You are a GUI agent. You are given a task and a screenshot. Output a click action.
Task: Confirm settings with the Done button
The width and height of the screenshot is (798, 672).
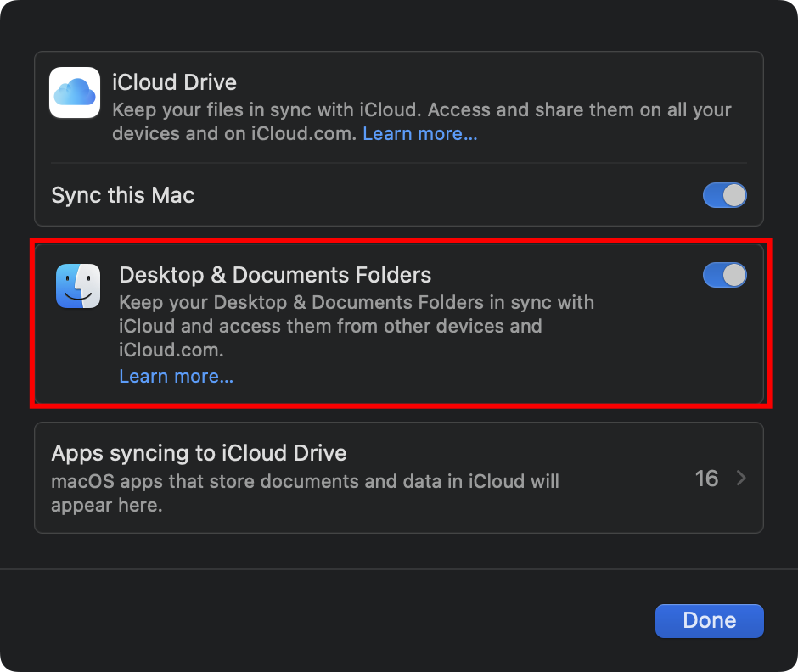710,620
